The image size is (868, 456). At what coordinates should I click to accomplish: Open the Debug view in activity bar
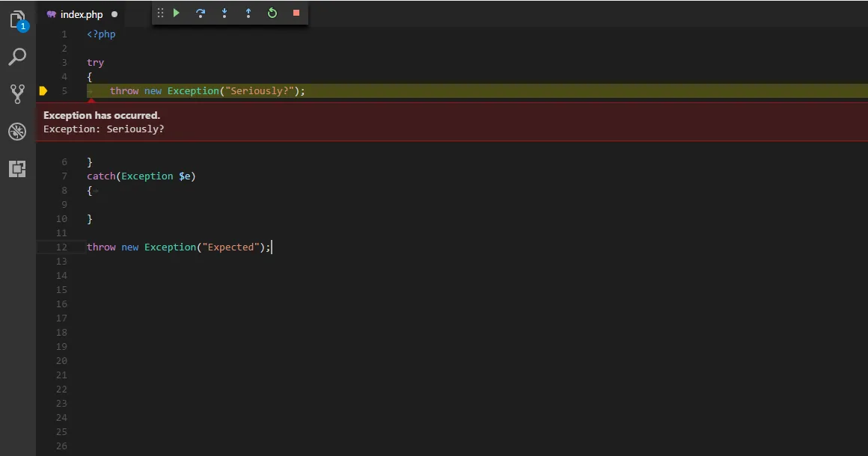point(17,132)
